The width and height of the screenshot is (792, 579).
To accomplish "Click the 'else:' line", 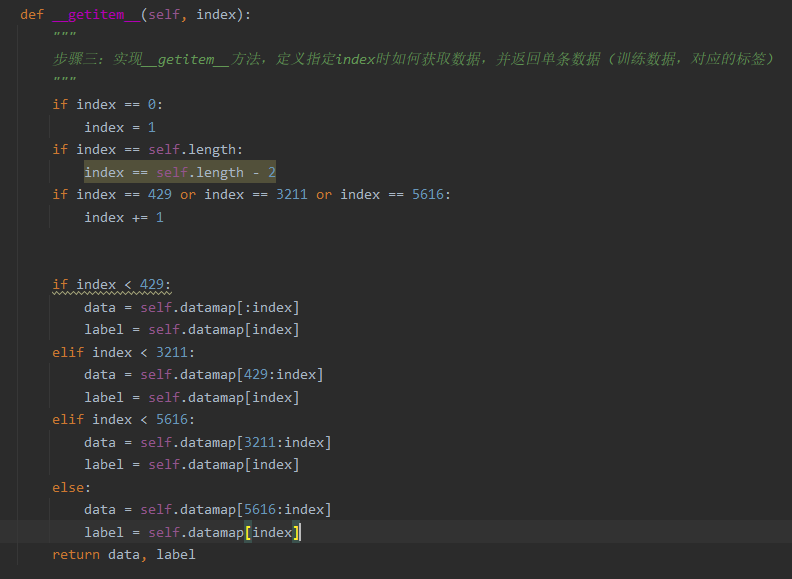I will pos(71,487).
